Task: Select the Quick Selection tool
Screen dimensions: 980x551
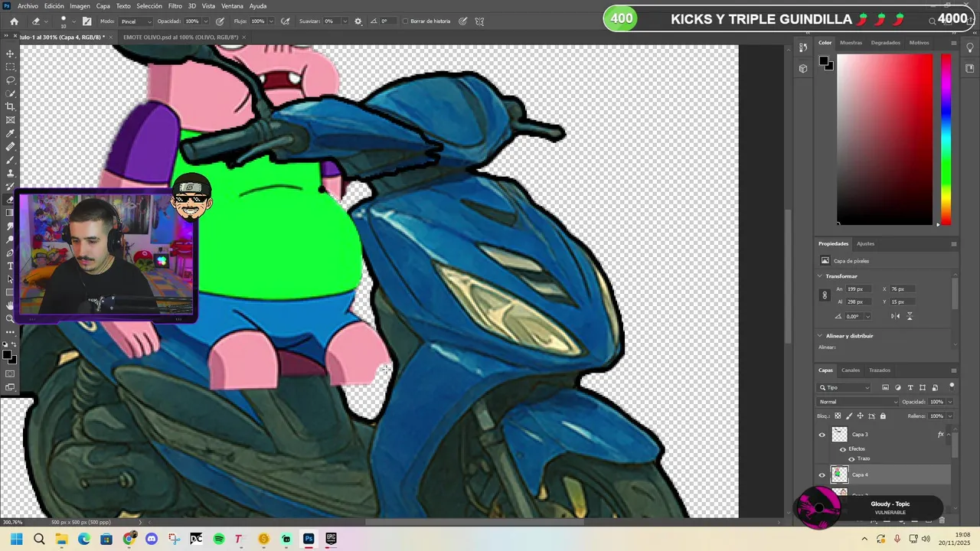Action: (x=10, y=93)
